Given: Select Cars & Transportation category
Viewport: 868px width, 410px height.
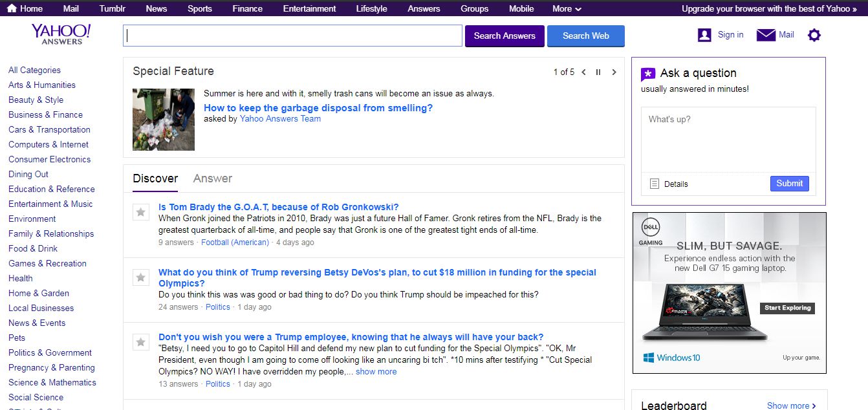Looking at the screenshot, I should pos(49,129).
